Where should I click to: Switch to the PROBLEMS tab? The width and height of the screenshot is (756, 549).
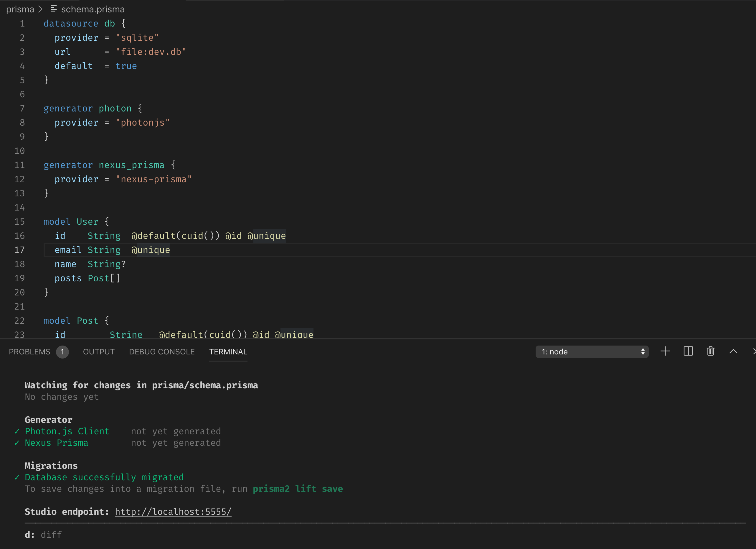point(29,351)
